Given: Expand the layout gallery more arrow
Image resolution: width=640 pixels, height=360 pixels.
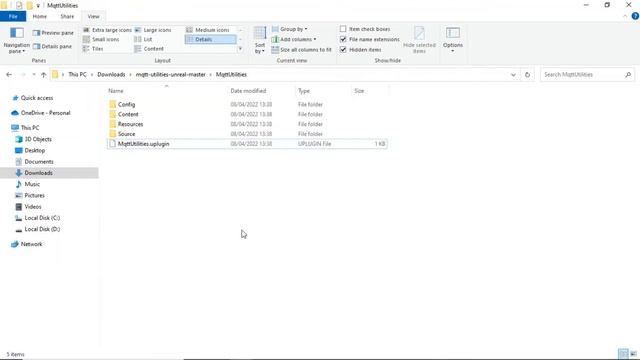Looking at the screenshot, I should [240, 49].
